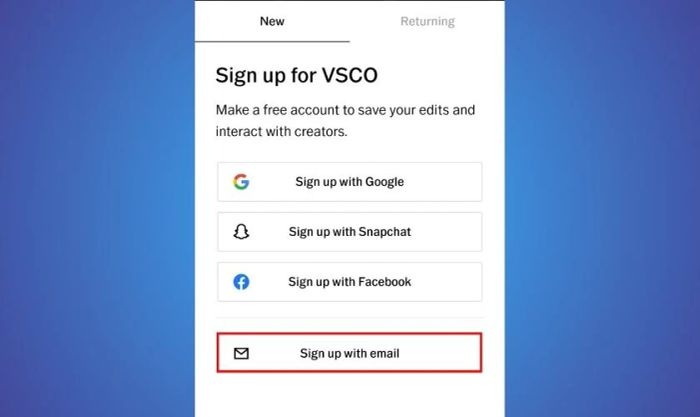Click the Snapchat ghost icon
The width and height of the screenshot is (700, 417).
click(241, 232)
